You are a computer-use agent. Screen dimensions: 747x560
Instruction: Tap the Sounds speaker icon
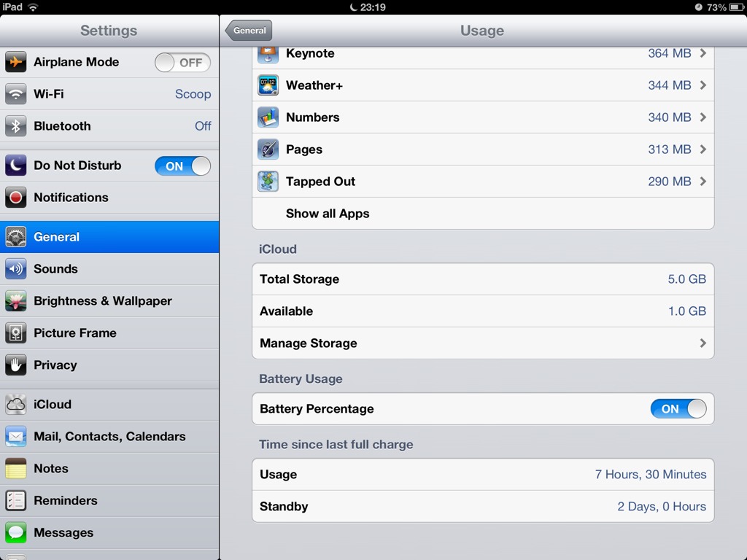(16, 268)
